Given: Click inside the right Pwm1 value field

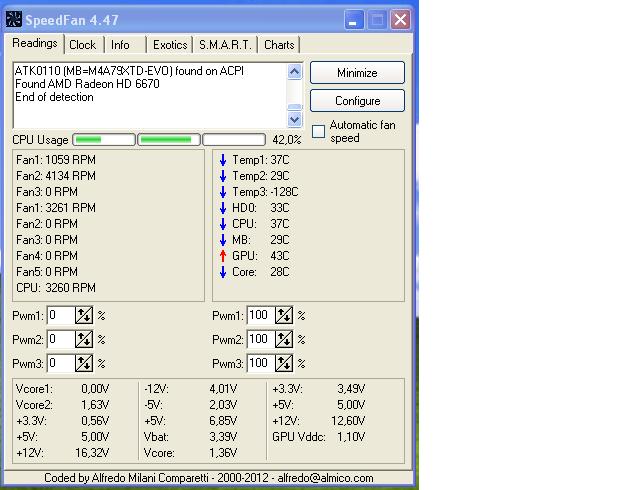Looking at the screenshot, I should point(259,316).
